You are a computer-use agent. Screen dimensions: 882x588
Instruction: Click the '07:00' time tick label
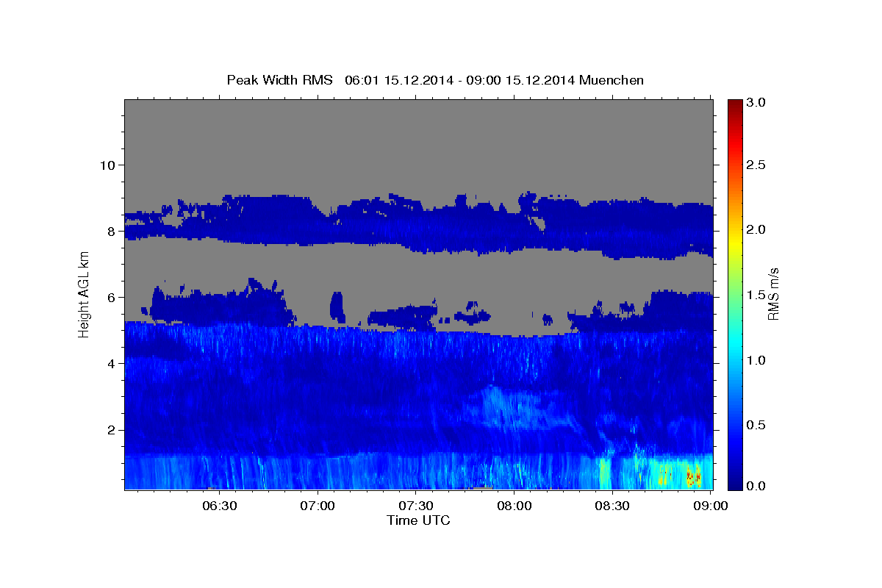318,506
